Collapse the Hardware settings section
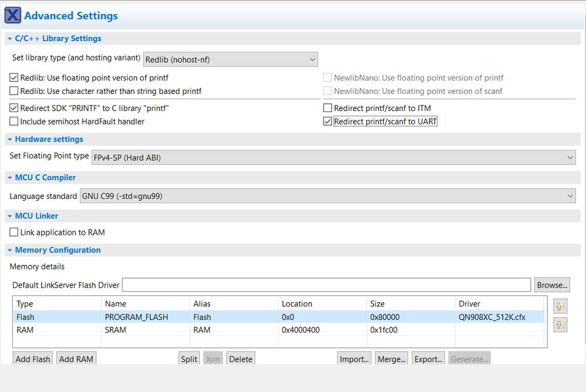This screenshot has width=586, height=392. click(10, 140)
